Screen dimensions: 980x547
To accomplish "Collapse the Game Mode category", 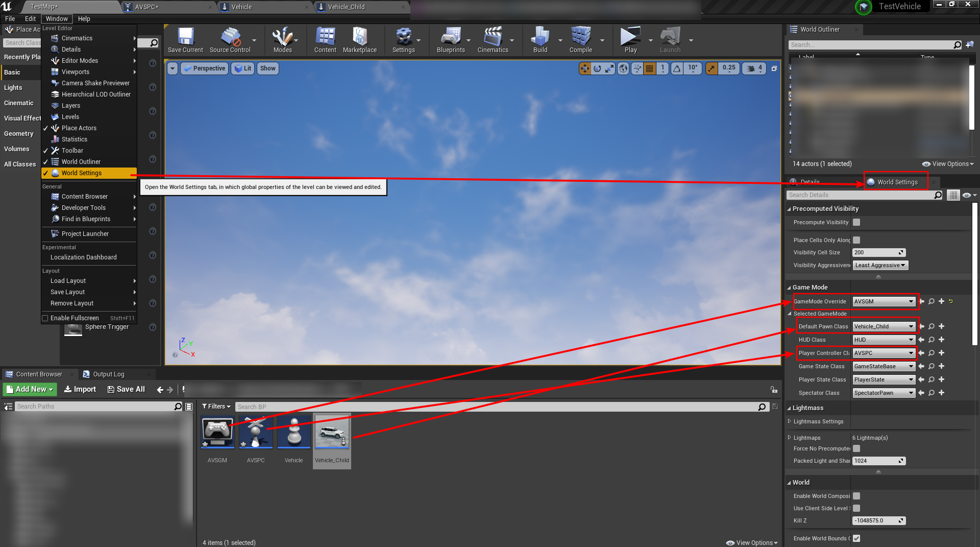I will click(x=789, y=288).
